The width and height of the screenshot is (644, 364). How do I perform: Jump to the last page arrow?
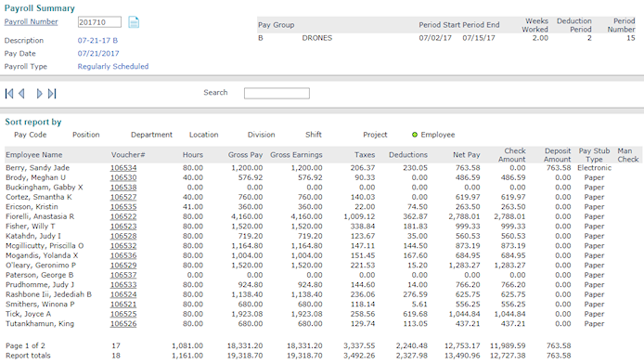coord(52,94)
